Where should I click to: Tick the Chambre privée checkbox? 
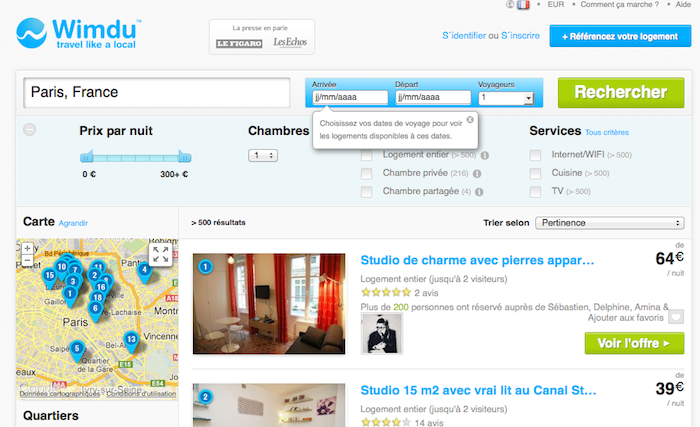point(367,173)
